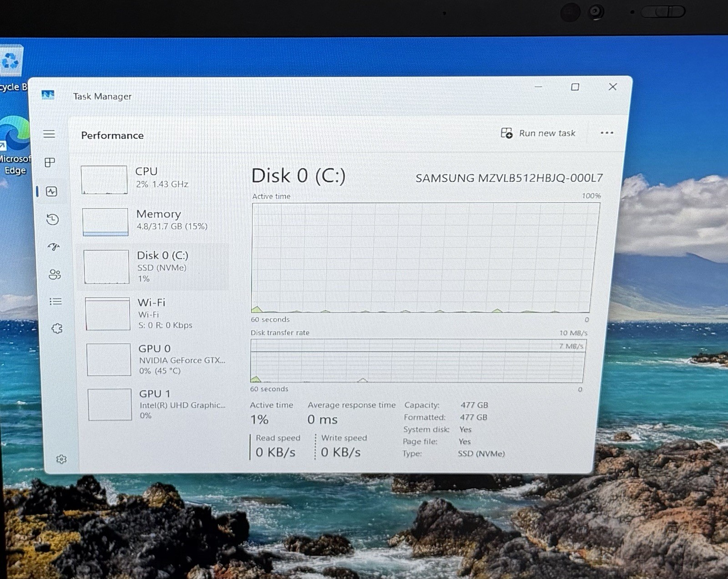Open the hamburger navigation menu

click(x=49, y=134)
